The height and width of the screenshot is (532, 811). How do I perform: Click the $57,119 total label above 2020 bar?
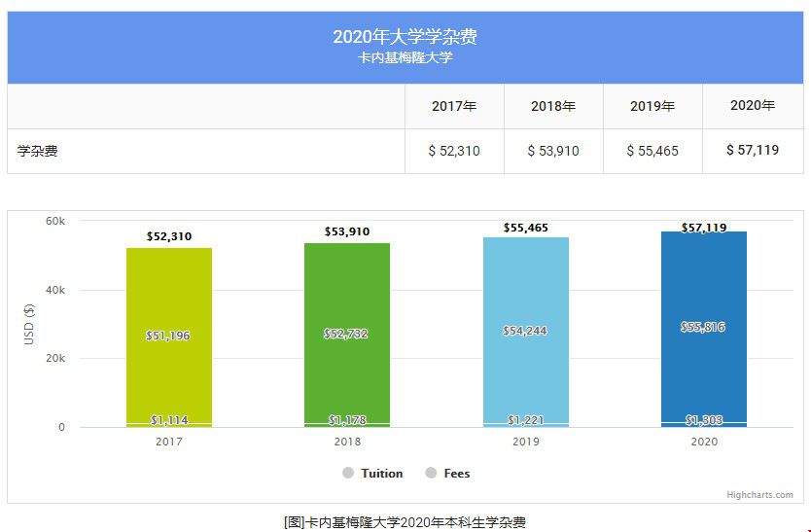click(704, 228)
